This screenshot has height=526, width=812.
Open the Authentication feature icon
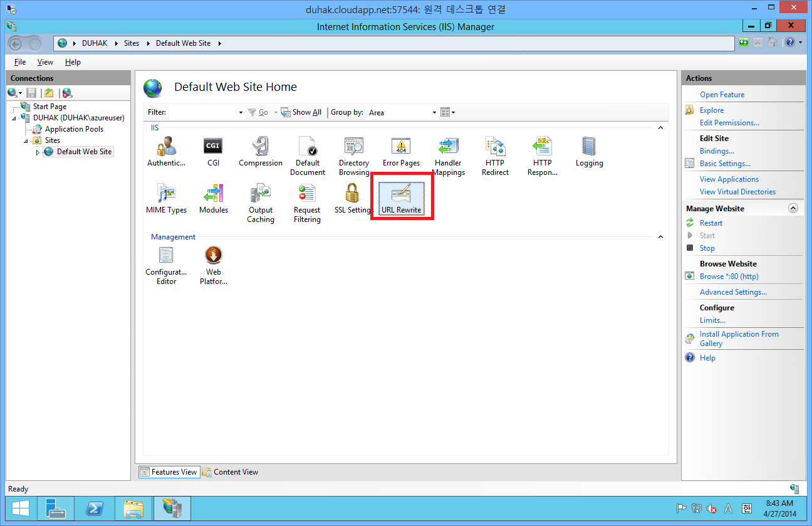(x=166, y=152)
